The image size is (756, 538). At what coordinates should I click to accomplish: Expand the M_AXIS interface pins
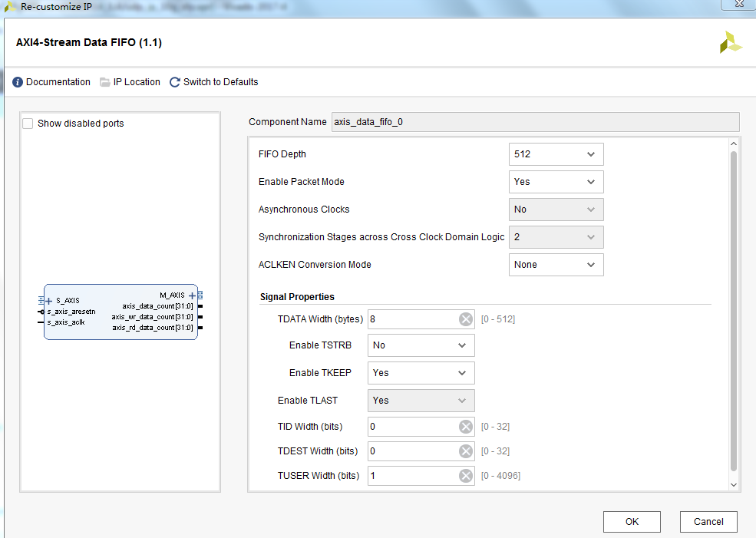(192, 295)
